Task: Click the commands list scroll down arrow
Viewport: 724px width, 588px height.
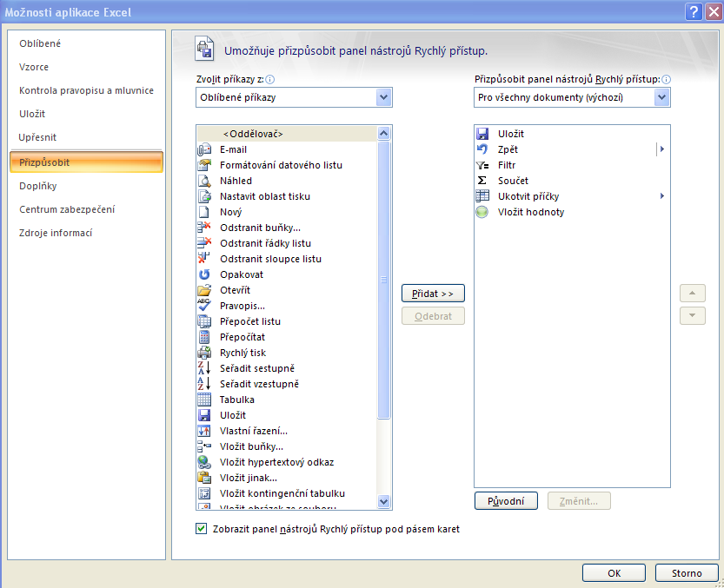Action: 383,502
